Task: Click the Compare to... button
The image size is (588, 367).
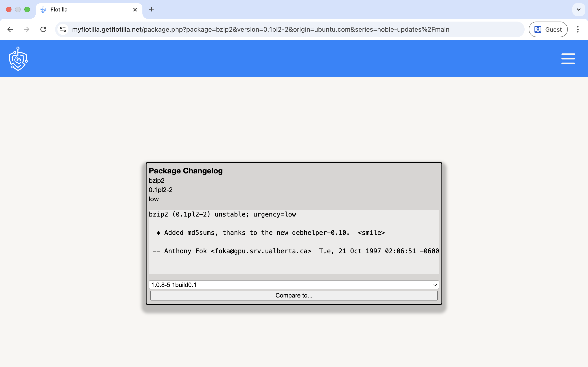Action: coord(293,295)
